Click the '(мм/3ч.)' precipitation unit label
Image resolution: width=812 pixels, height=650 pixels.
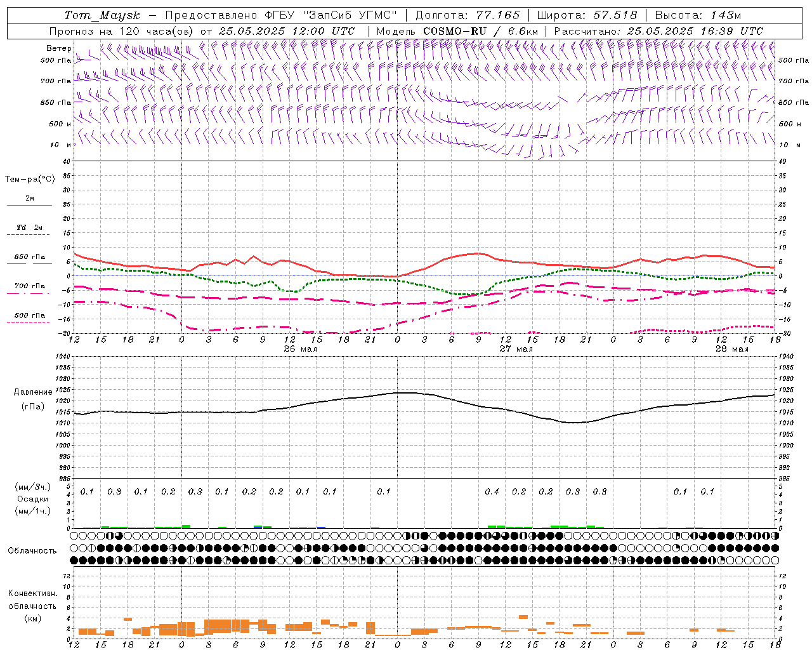34,487
